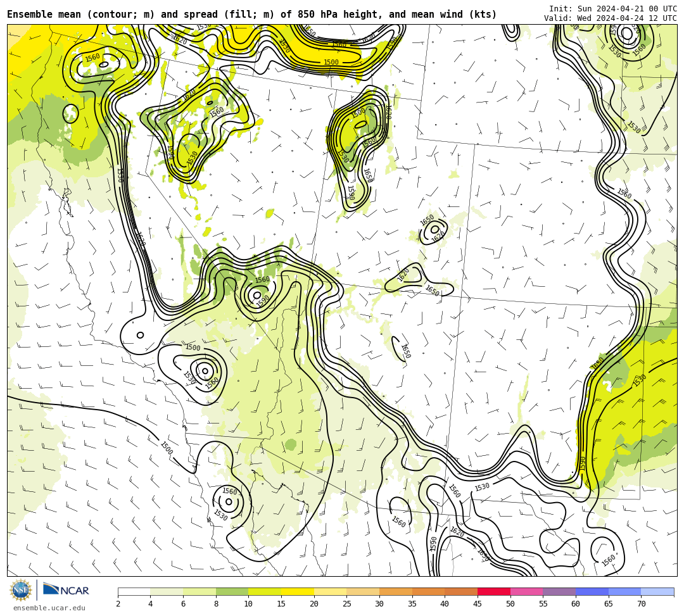Click the NSF circular logo
684x616 pixels.
[x=20, y=590]
